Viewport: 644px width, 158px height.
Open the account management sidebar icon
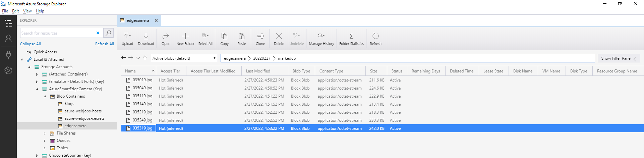(x=8, y=39)
